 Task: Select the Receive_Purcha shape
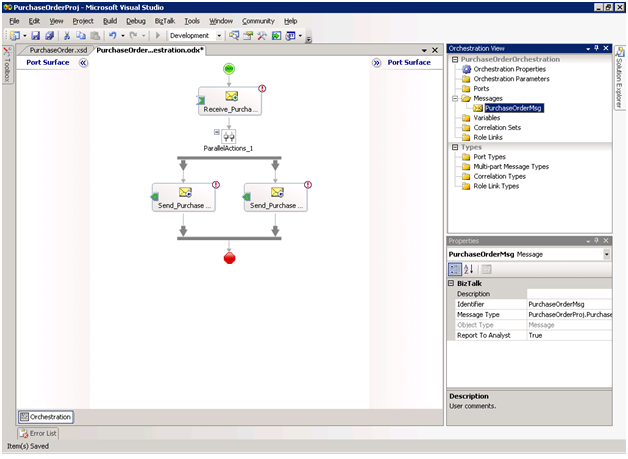(x=230, y=101)
